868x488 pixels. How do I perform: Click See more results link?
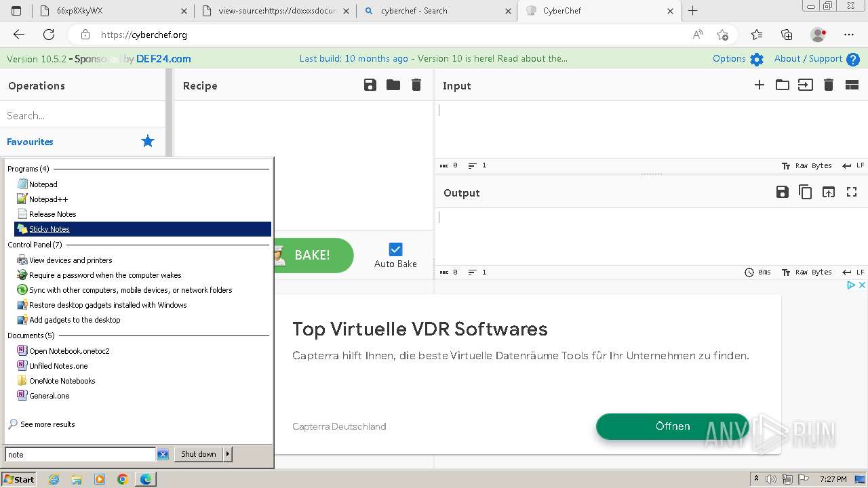(x=47, y=424)
